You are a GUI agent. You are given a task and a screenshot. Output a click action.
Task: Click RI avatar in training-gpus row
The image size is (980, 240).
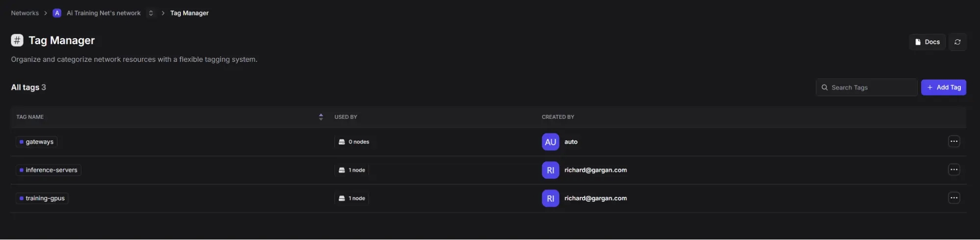(550, 198)
